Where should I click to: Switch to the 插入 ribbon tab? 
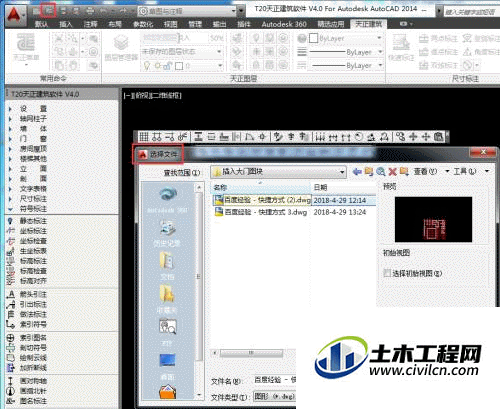tap(66, 24)
